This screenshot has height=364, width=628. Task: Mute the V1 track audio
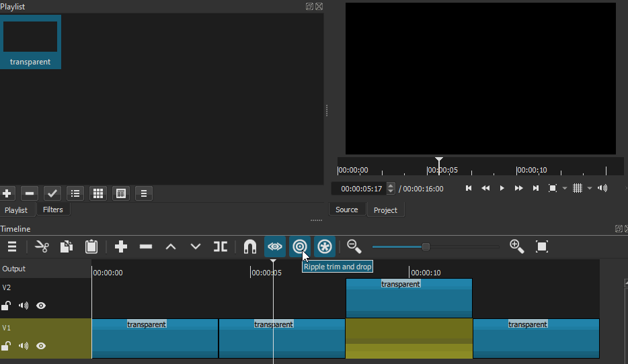(x=24, y=346)
